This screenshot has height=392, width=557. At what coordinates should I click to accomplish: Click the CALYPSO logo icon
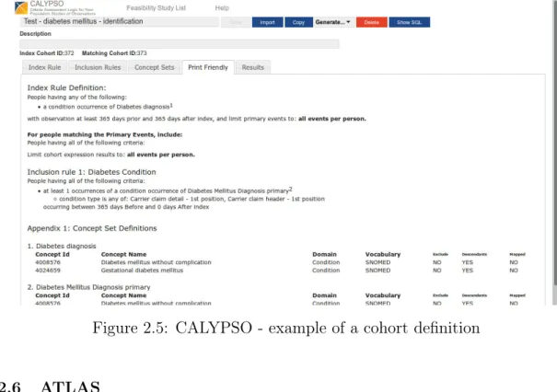[21, 7]
